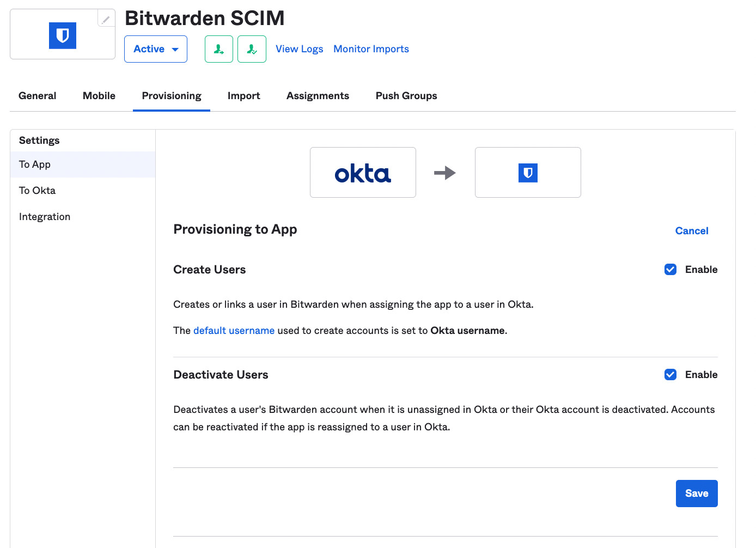Click the pencil edit logo icon

click(106, 19)
